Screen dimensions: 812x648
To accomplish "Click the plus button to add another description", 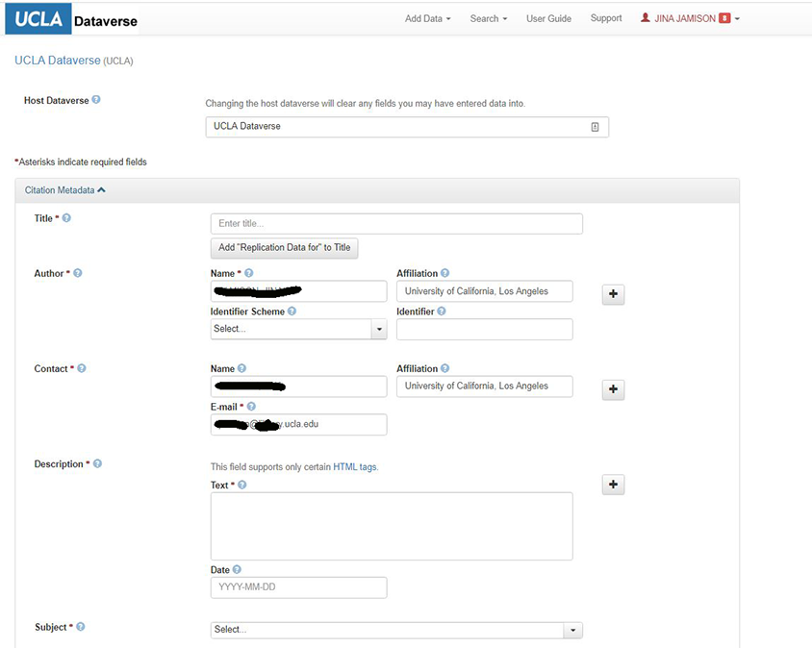I will coord(613,485).
